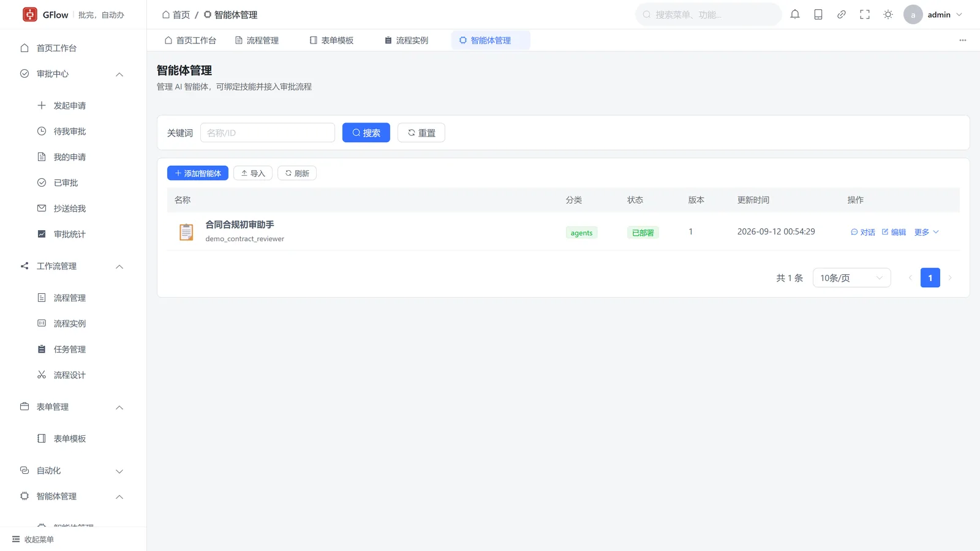Click the contract assistant clipboard icon

coord(186,232)
